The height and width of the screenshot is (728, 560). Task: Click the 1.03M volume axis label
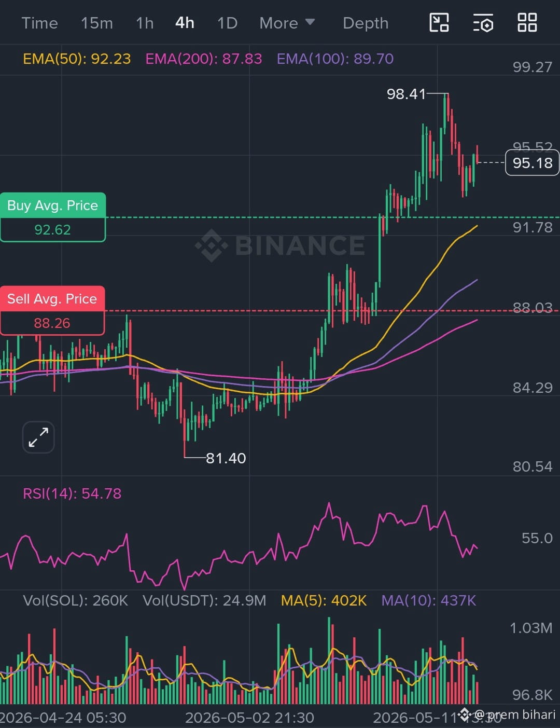pos(531,628)
